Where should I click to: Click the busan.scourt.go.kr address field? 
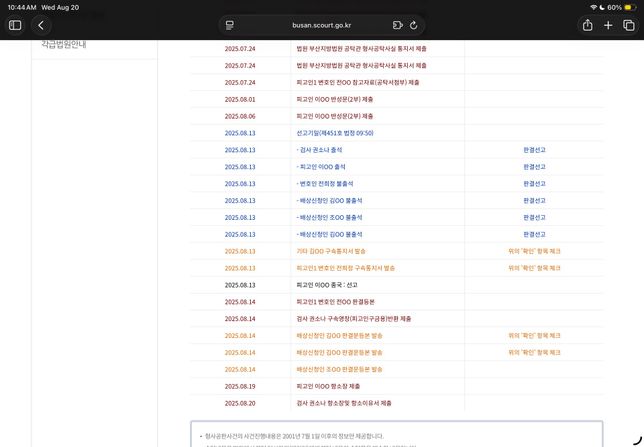pos(320,25)
